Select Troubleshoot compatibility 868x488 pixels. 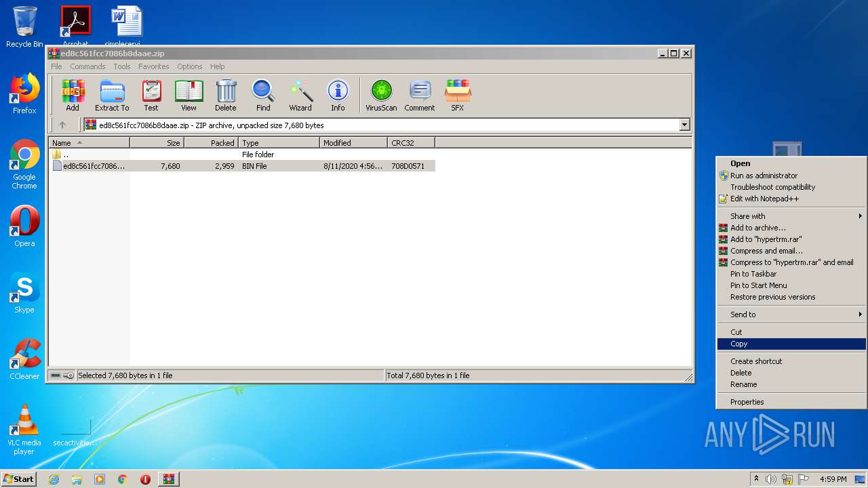[x=791, y=187]
